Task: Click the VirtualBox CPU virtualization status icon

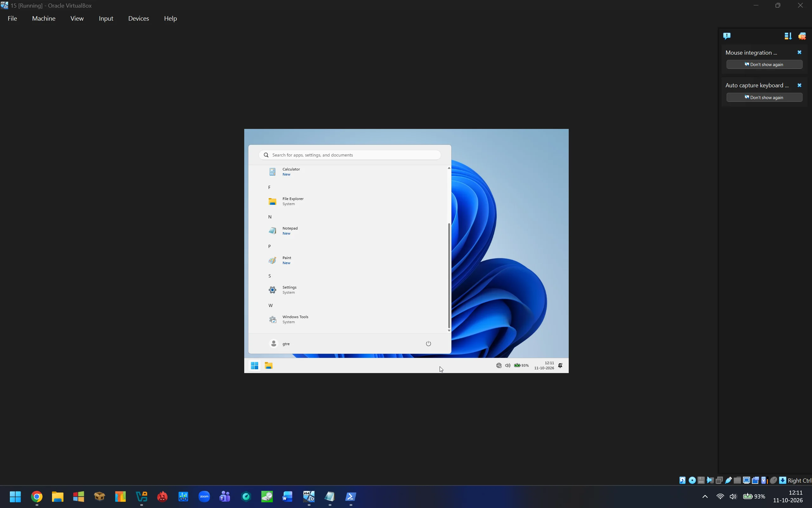Action: click(x=765, y=480)
